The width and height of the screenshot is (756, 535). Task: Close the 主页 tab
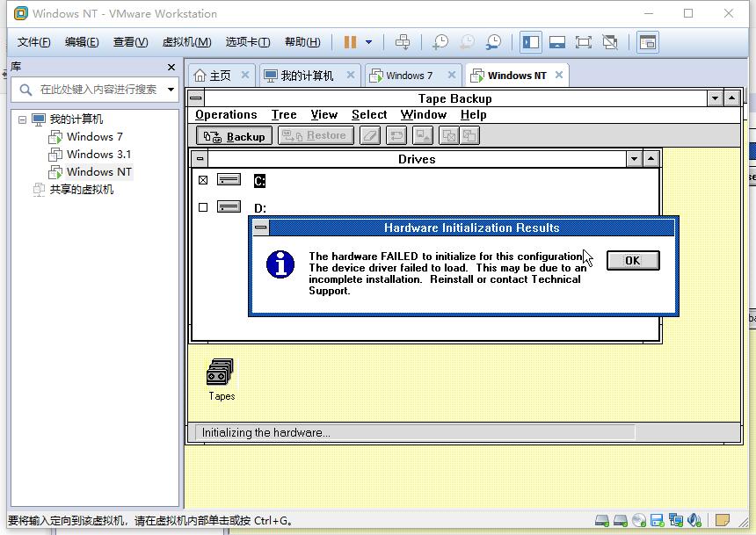245,75
